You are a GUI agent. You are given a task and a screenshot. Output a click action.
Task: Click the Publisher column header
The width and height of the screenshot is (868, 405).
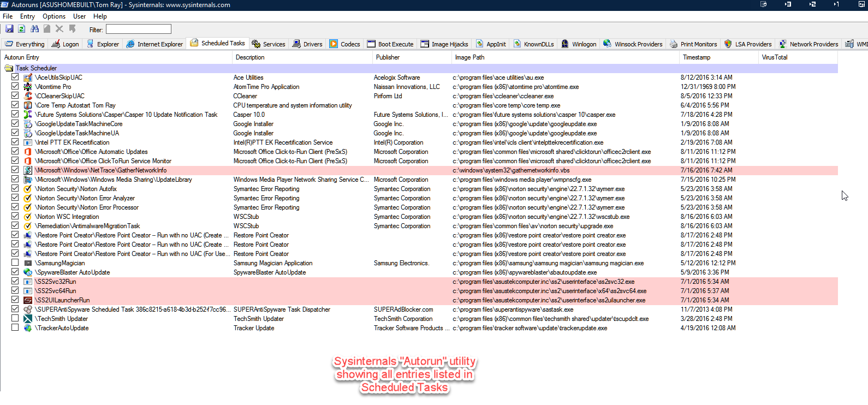coord(388,57)
